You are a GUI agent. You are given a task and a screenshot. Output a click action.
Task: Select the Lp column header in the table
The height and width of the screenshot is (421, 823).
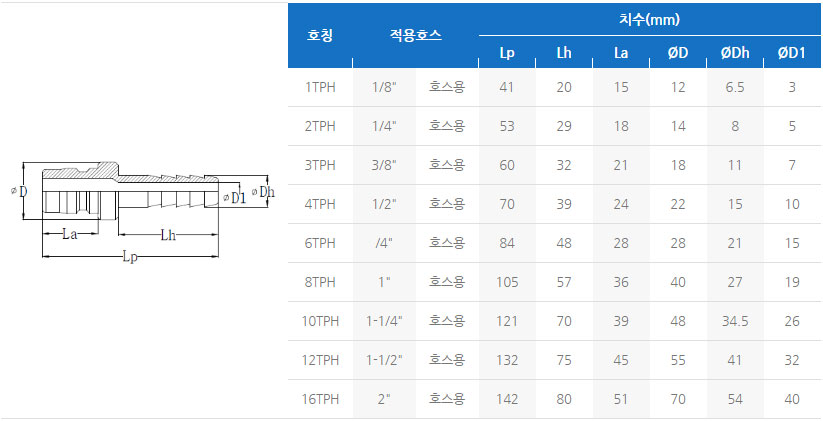(507, 53)
